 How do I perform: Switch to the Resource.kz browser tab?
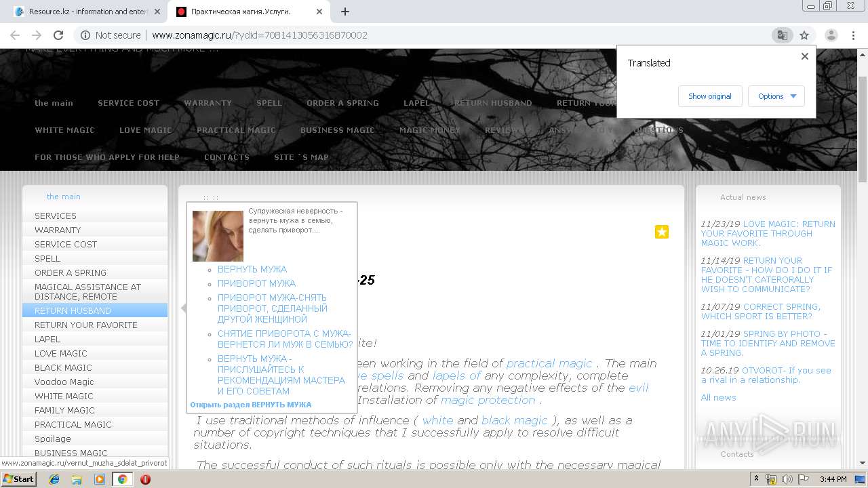(x=87, y=12)
